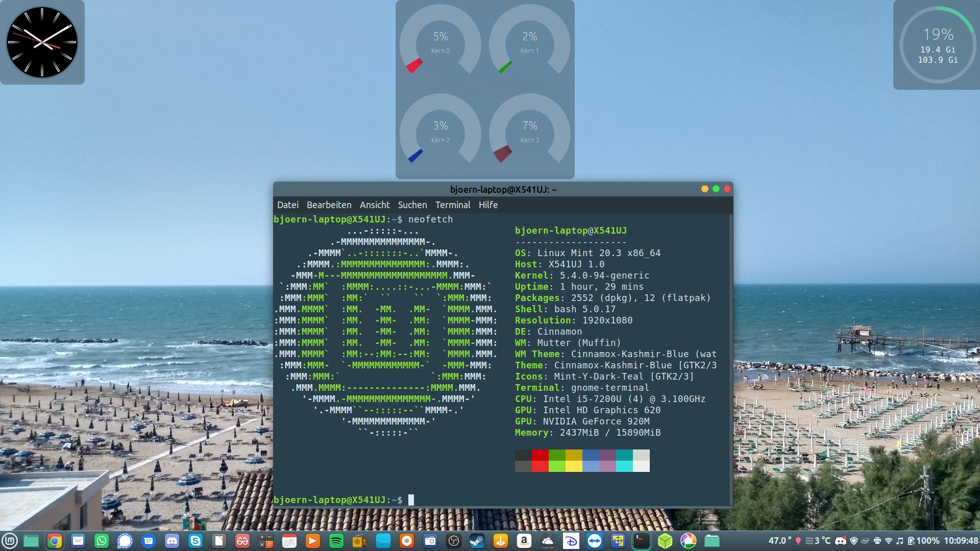Open the Hilfe menu

tap(488, 205)
